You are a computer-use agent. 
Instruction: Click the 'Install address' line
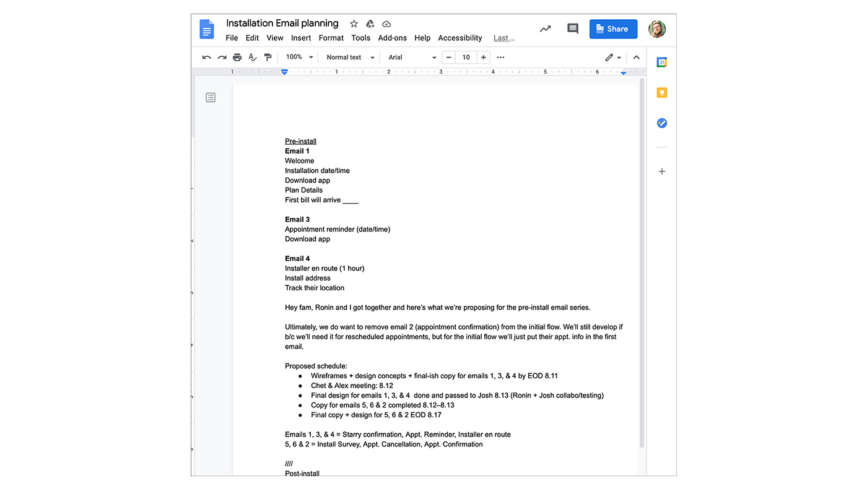click(308, 278)
